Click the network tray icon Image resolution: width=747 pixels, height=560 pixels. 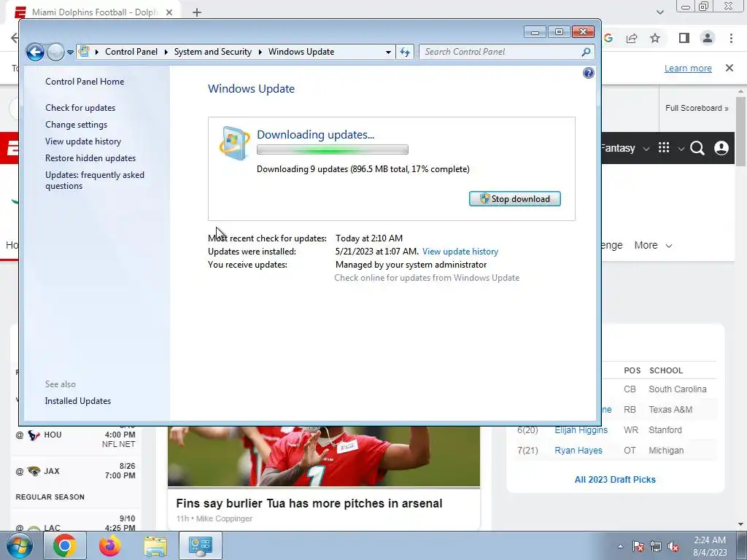tap(656, 547)
